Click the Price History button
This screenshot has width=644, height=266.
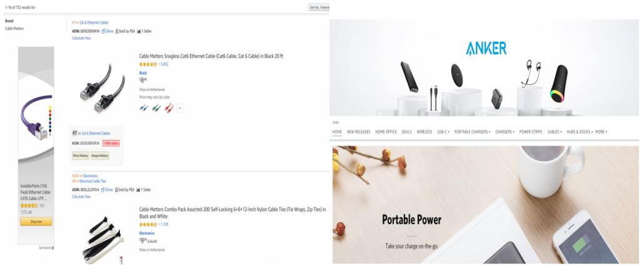81,156
